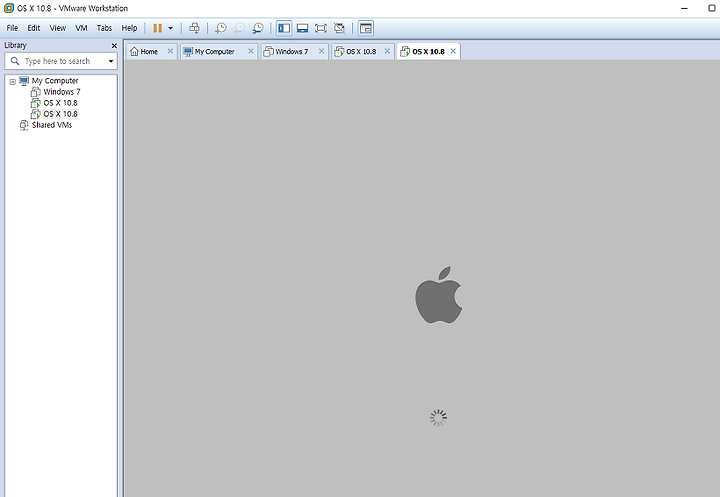
Task: Open the Edit menu
Action: point(34,28)
